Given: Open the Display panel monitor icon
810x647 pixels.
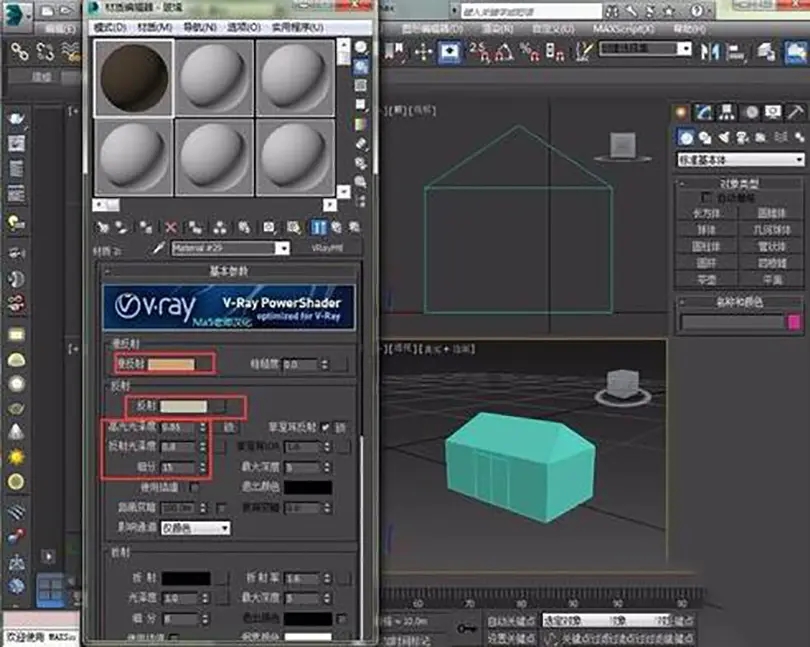Looking at the screenshot, I should (x=773, y=112).
